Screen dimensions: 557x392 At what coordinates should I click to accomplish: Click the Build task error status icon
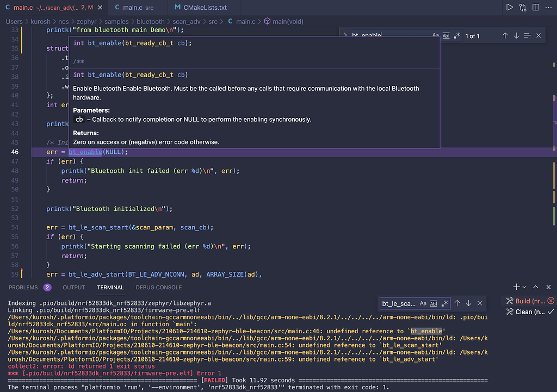551,301
